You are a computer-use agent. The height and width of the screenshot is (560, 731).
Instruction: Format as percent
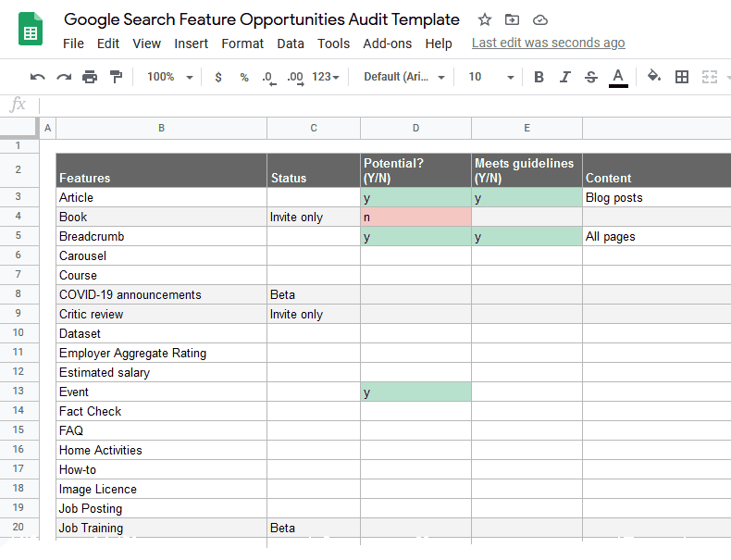[244, 78]
